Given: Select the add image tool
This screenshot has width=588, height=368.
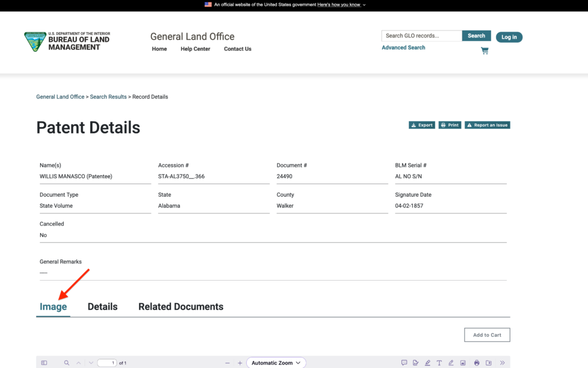Looking at the screenshot, I should 463,363.
